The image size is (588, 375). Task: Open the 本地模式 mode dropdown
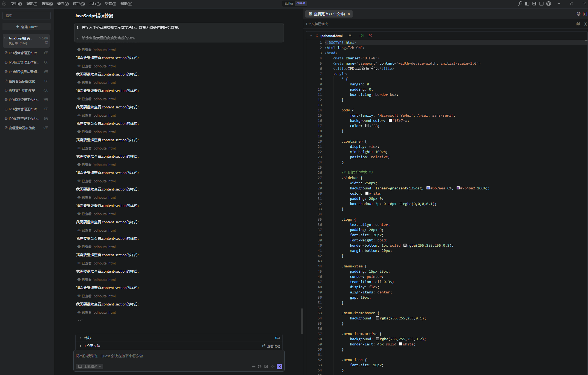pyautogui.click(x=90, y=367)
